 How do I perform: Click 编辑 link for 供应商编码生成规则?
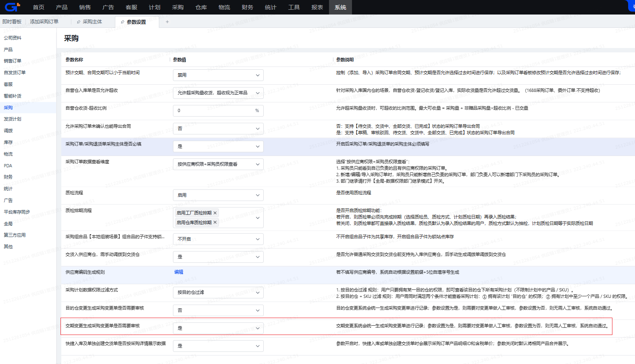point(179,272)
